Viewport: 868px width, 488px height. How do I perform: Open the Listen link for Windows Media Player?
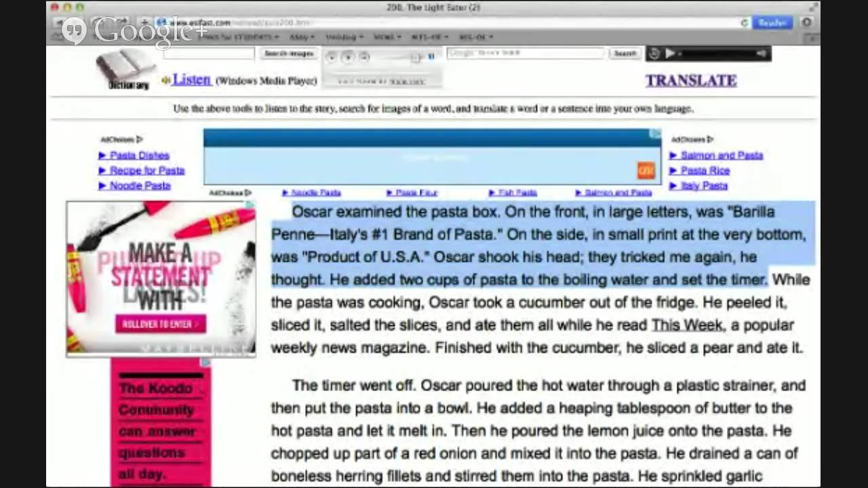pos(191,79)
